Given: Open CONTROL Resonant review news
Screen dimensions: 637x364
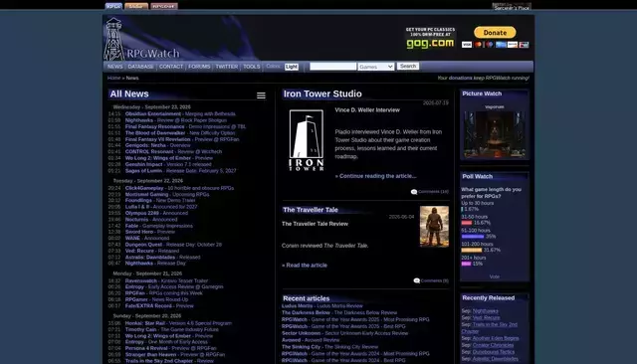Looking at the screenshot, I should click(173, 152).
